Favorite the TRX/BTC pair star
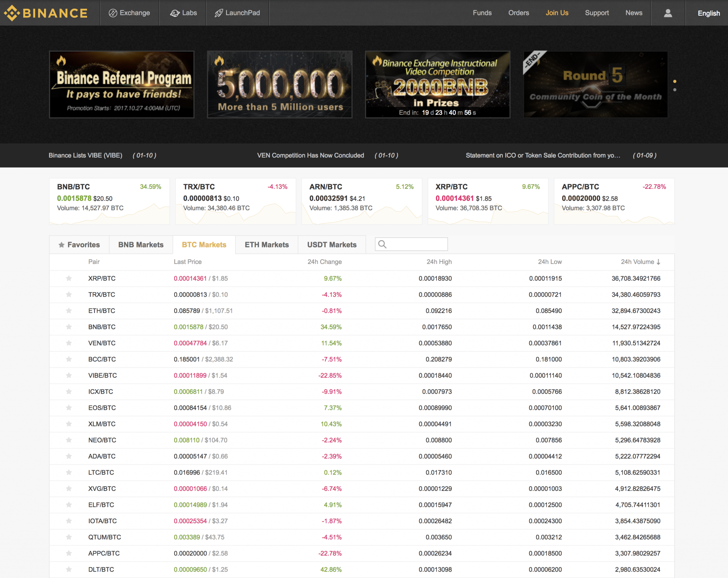This screenshot has height=578, width=728. click(69, 295)
